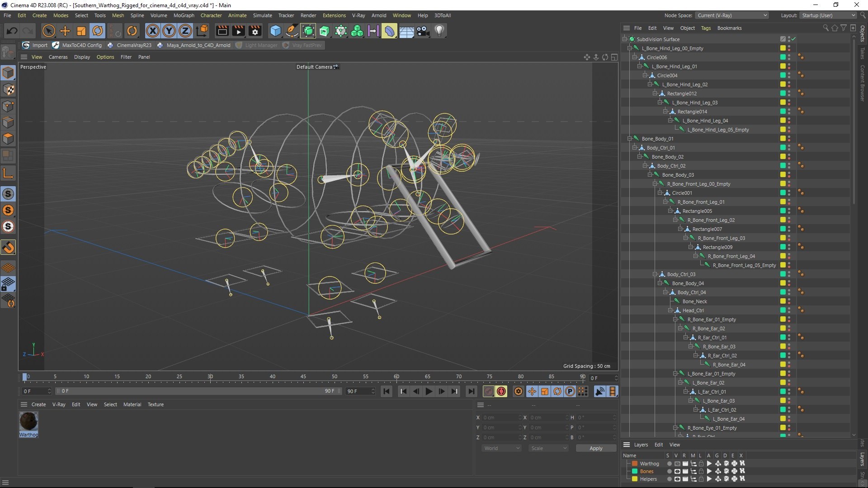Open the Camera object icon

pos(423,31)
